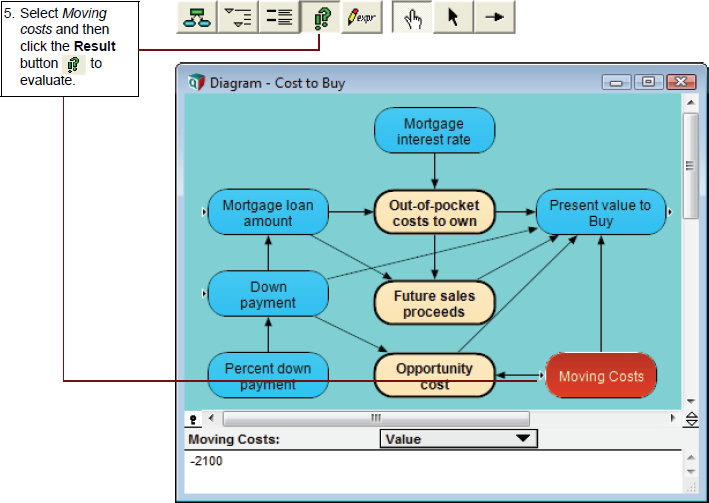Select the Percent down payment node
The image size is (709, 503).
click(x=268, y=375)
